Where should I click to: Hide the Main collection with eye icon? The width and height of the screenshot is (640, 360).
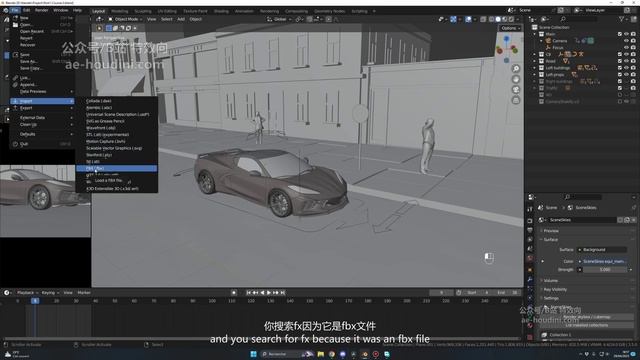pos(627,34)
